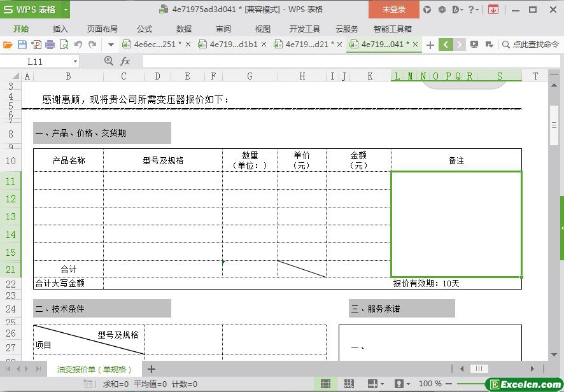Viewport: 564px width, 392px height.
Task: Click the insert function fx icon
Action: click(125, 61)
